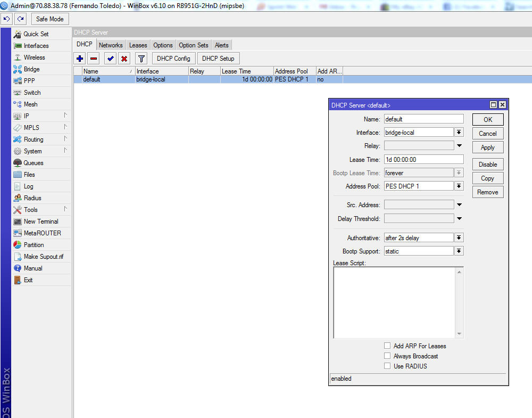Screen dimensions: 532x418
Task: Click the undo arrow icon
Action: 6,19
